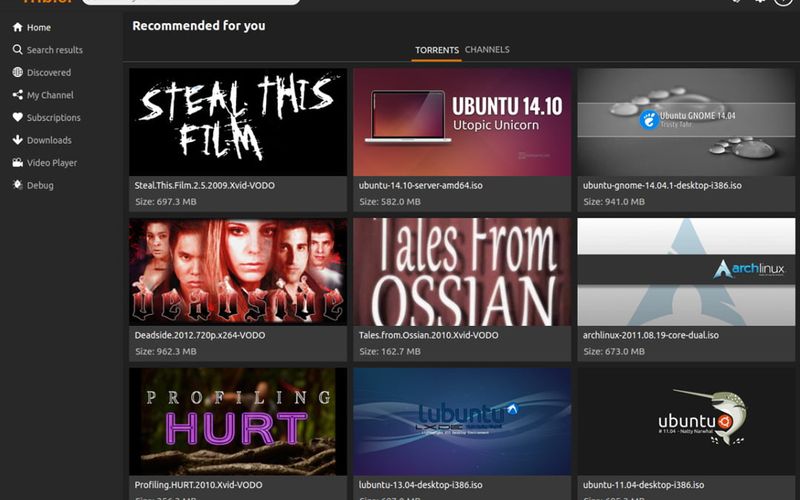Click the text Size: 697.3 MB

[166, 202]
